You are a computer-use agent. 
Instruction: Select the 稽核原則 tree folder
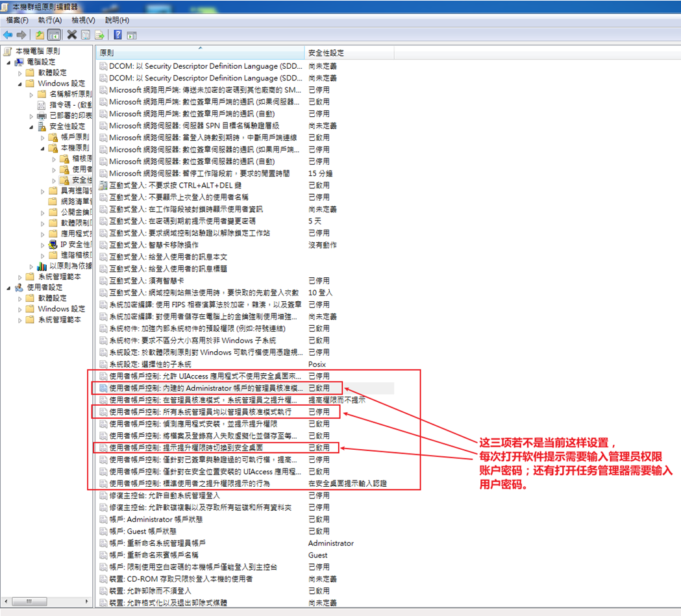point(75,158)
